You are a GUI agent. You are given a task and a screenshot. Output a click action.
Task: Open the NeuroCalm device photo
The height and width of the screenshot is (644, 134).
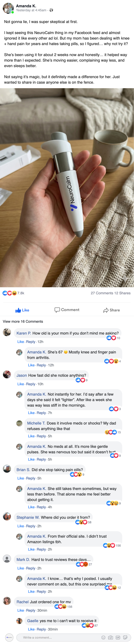(67, 188)
